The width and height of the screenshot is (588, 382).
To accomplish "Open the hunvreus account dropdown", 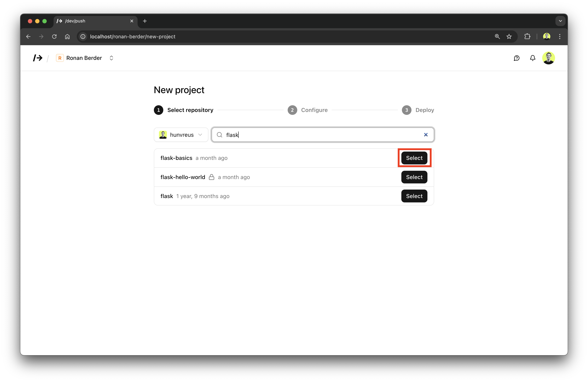I will 181,135.
